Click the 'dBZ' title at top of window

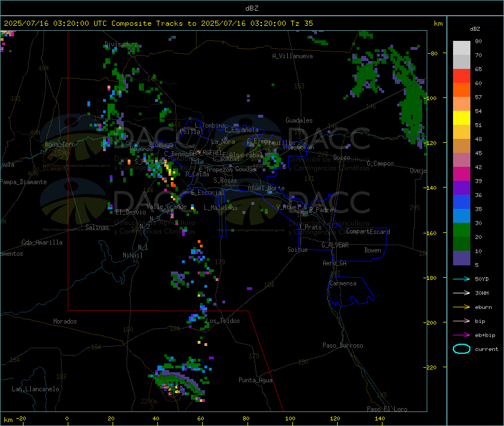(251, 8)
